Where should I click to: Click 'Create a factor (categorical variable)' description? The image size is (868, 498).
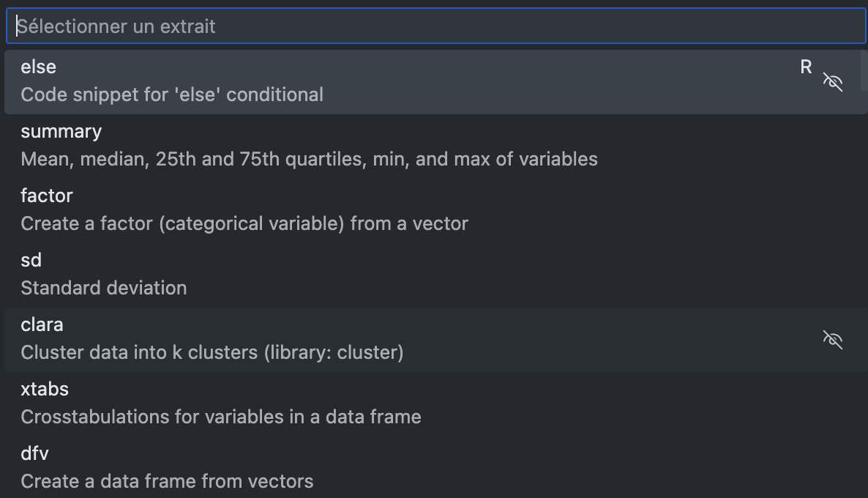coord(244,223)
